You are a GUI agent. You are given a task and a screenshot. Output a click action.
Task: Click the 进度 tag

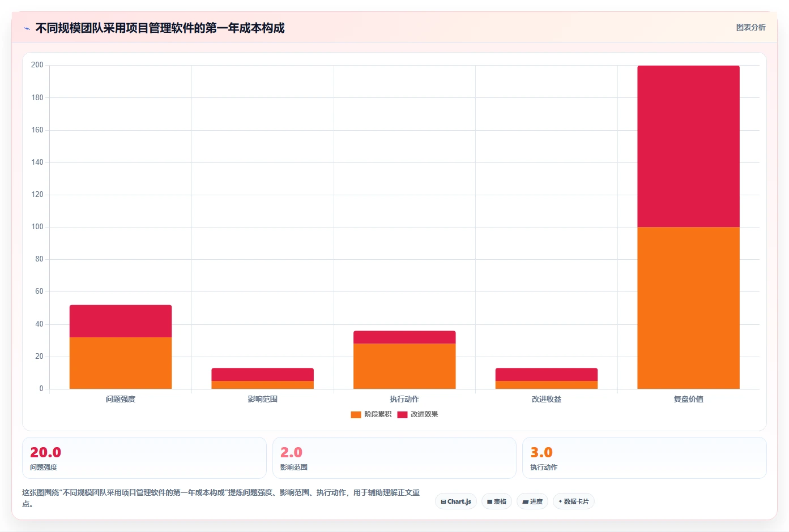(x=532, y=501)
